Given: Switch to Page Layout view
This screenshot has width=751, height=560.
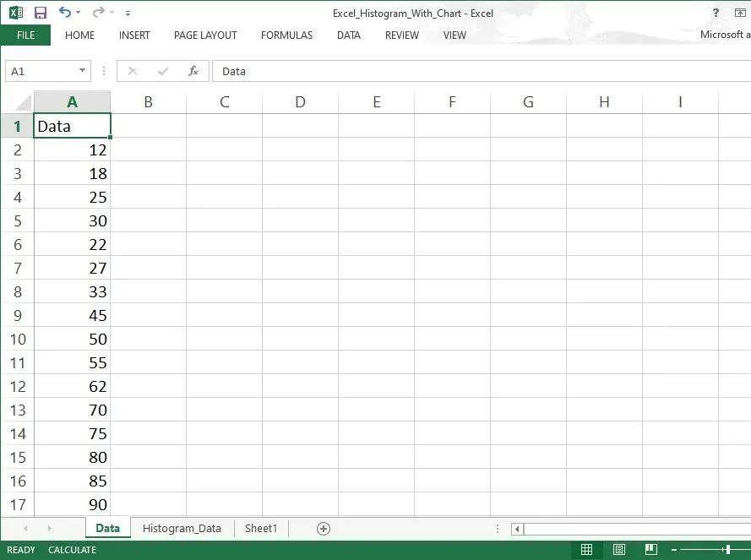Looking at the screenshot, I should pos(619,550).
